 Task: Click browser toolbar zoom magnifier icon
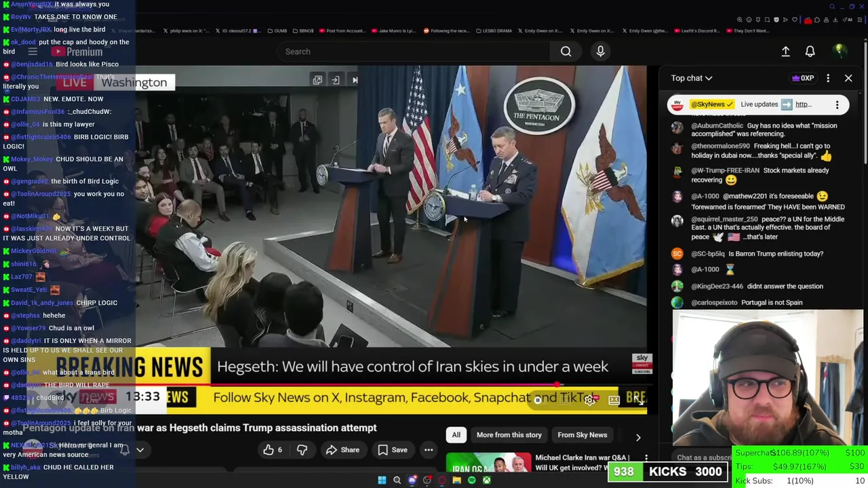[740, 20]
